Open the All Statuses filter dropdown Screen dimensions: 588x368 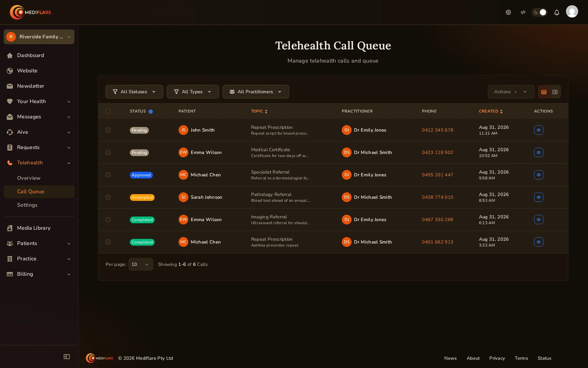(134, 92)
